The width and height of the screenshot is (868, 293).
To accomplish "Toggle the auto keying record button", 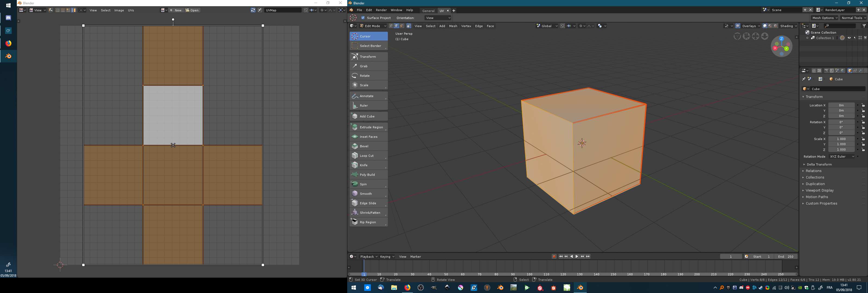I will coord(554,257).
